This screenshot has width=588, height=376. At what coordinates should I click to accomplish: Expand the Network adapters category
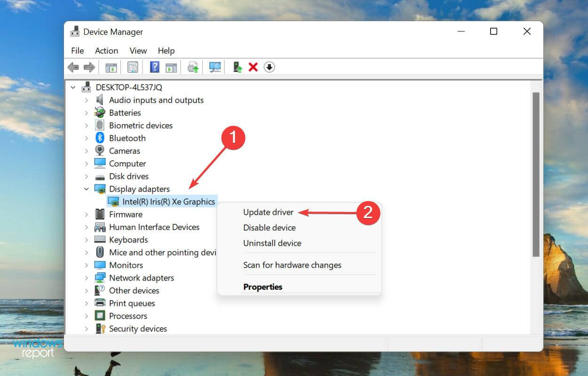coord(86,278)
